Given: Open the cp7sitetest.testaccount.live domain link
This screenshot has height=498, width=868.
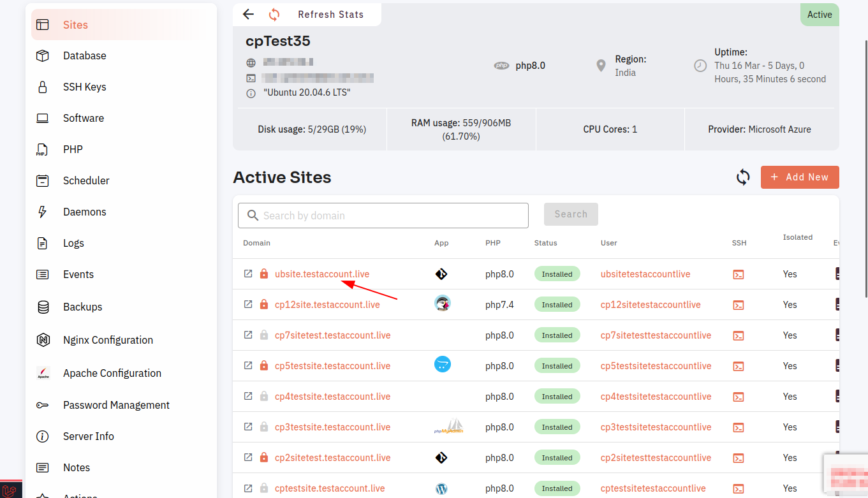Looking at the screenshot, I should [x=332, y=335].
